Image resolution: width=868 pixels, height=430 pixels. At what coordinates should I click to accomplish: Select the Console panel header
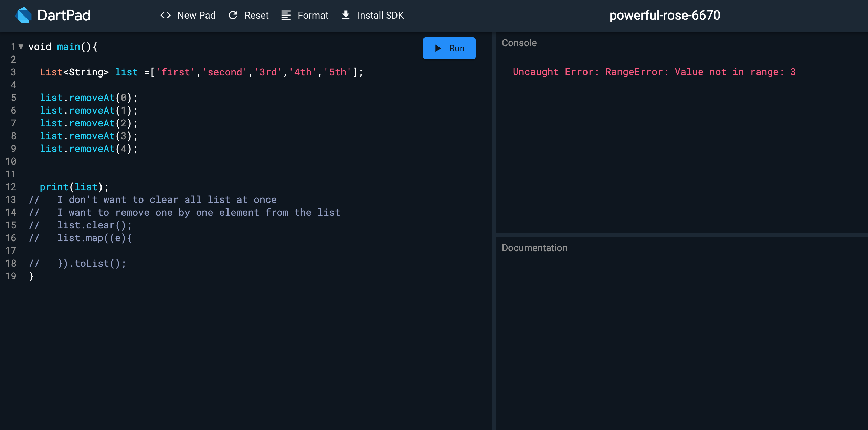coord(519,43)
